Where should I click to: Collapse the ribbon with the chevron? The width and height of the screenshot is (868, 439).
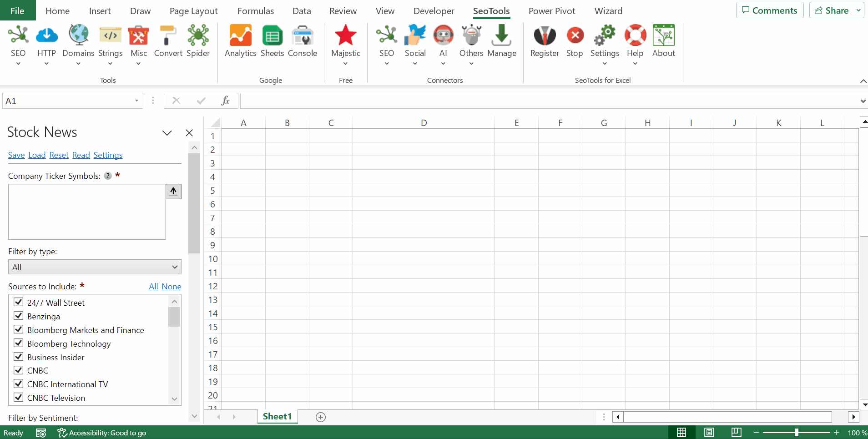[x=863, y=81]
